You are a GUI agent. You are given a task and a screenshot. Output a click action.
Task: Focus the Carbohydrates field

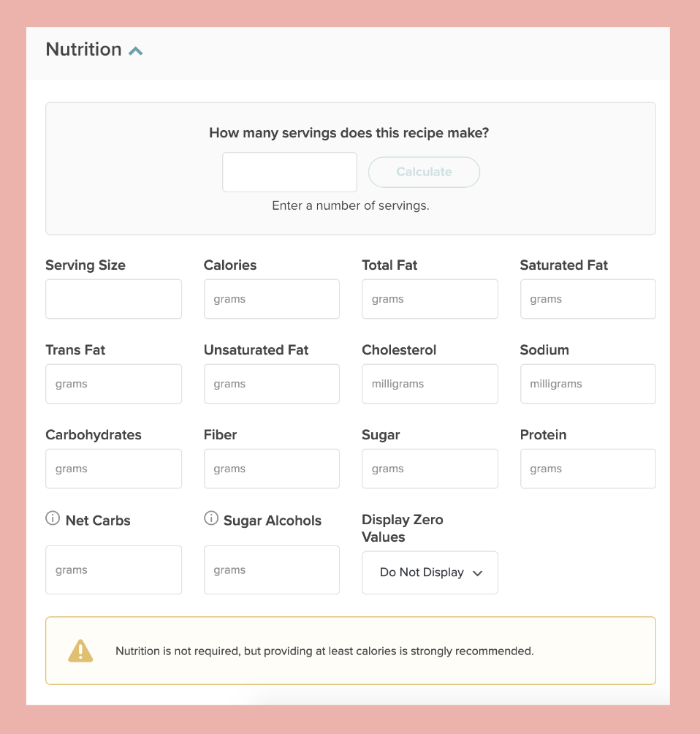coord(113,469)
